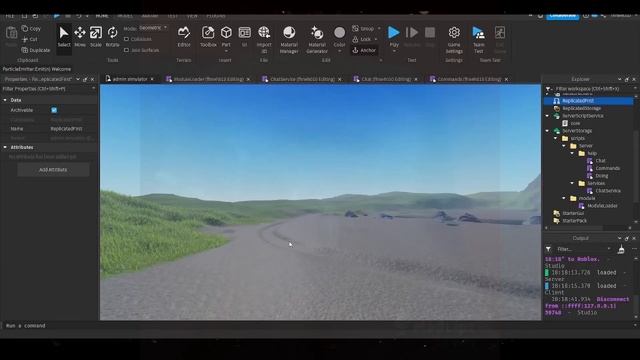Activate the Select tool
Viewport: 640px width, 360px height.
click(64, 37)
